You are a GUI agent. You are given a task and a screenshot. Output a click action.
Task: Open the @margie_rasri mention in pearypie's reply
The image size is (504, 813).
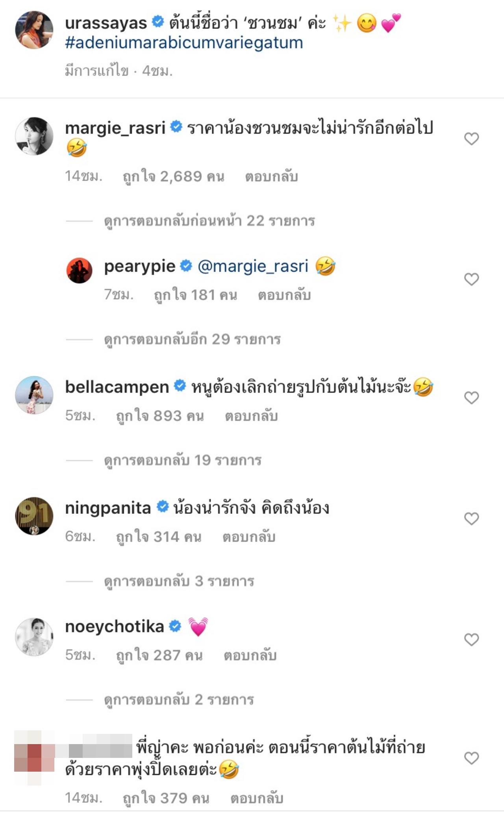click(253, 267)
